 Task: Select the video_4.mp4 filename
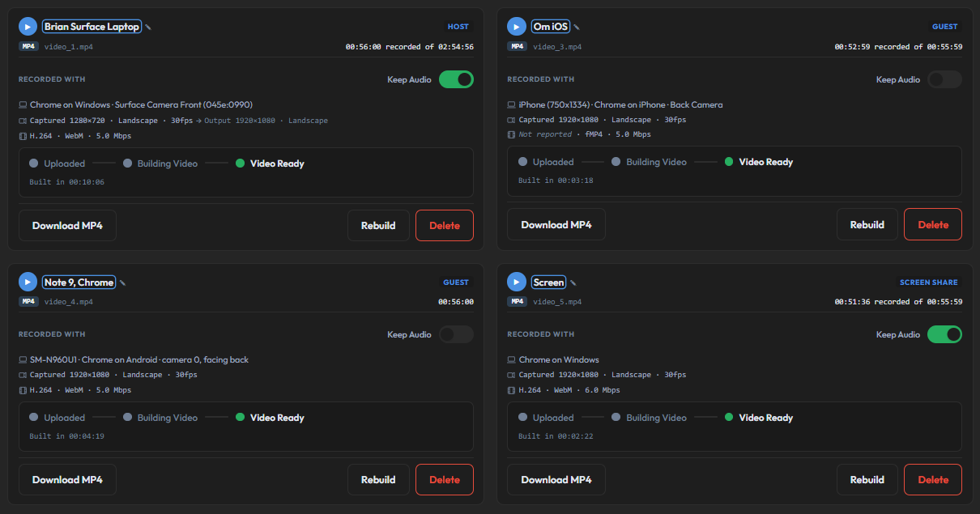point(69,302)
